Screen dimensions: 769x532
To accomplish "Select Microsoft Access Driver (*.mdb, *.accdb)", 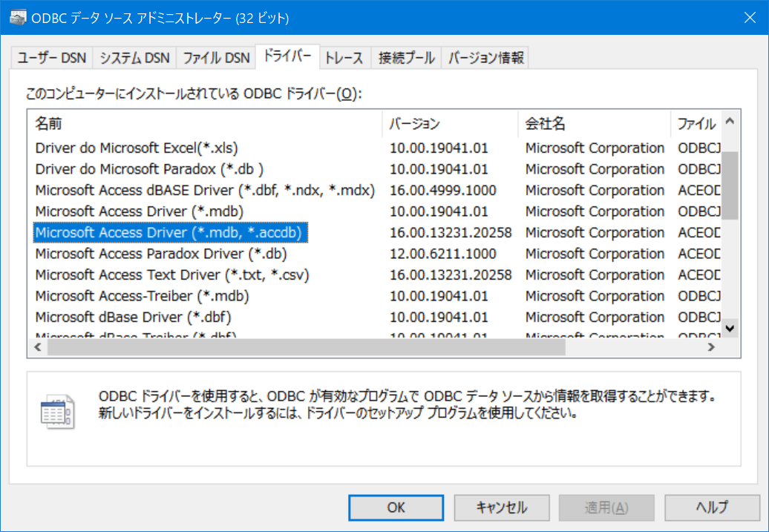I will (x=171, y=232).
